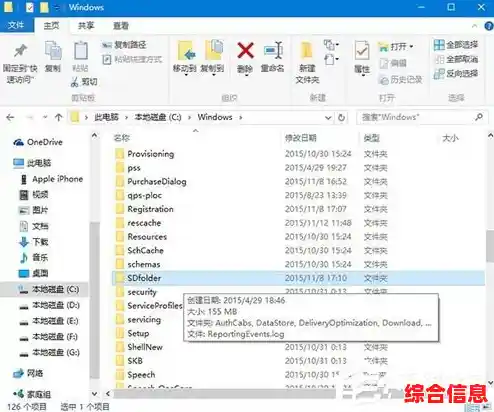The width and height of the screenshot is (494, 412).
Task: Click the Pin to Quick access icon
Action: (x=20, y=51)
